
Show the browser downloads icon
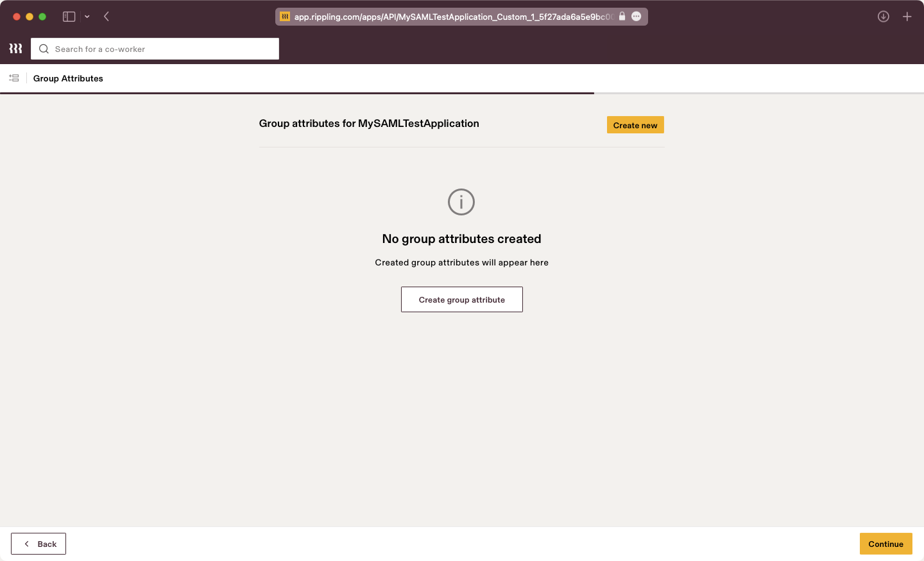pyautogui.click(x=884, y=17)
